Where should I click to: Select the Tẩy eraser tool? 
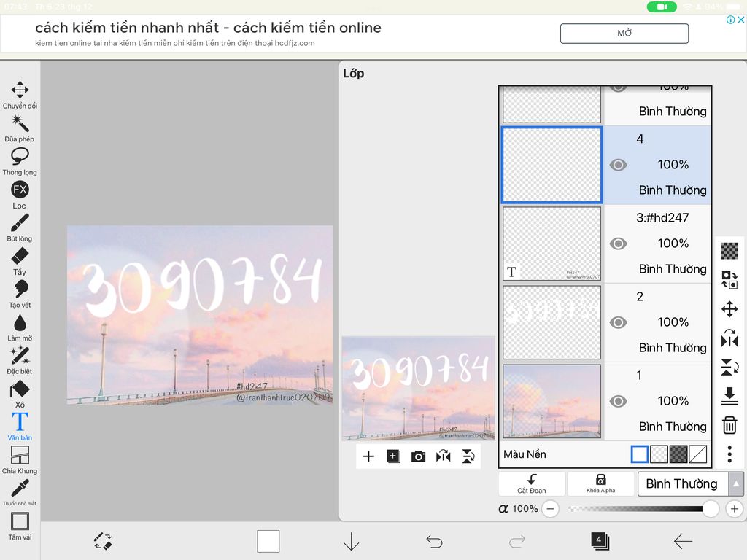(x=20, y=261)
